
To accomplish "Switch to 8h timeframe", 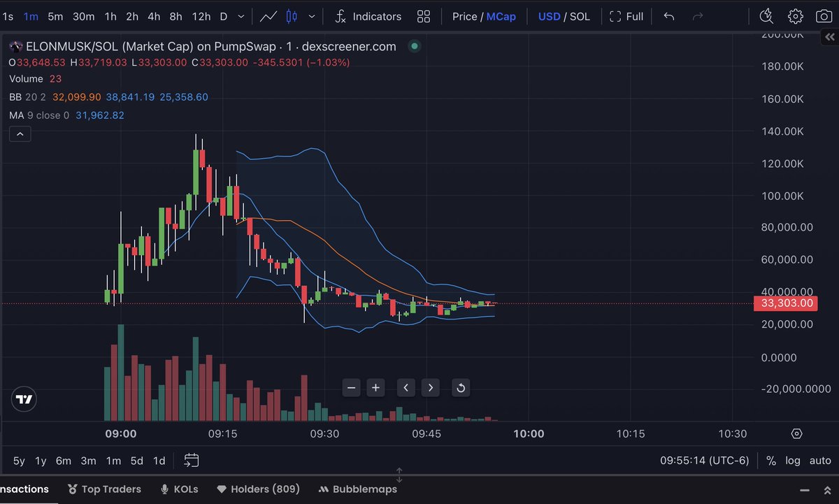I will [x=175, y=16].
